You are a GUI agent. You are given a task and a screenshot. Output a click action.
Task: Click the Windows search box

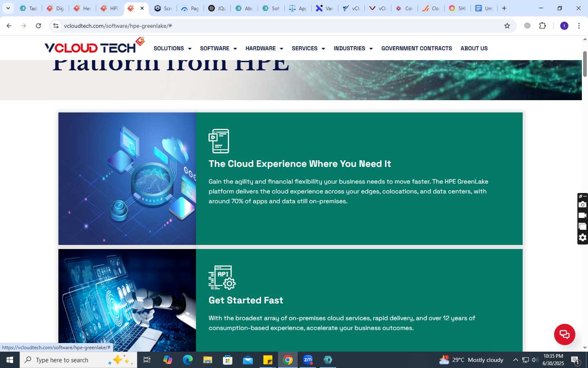click(78, 360)
